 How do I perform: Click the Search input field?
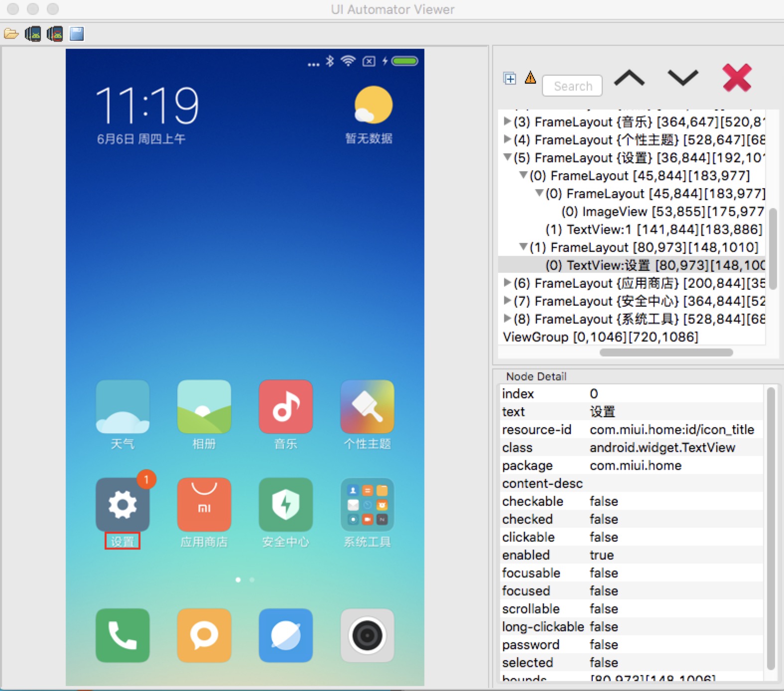(572, 86)
